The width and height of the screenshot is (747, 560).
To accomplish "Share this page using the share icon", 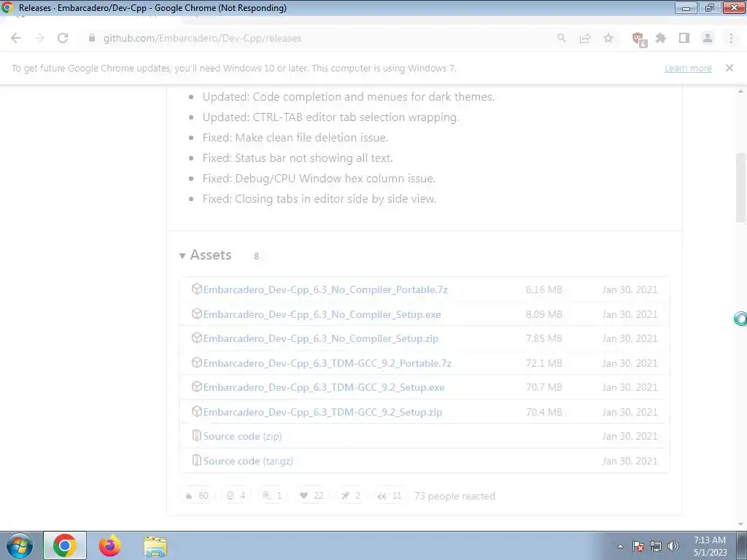I will pyautogui.click(x=585, y=38).
